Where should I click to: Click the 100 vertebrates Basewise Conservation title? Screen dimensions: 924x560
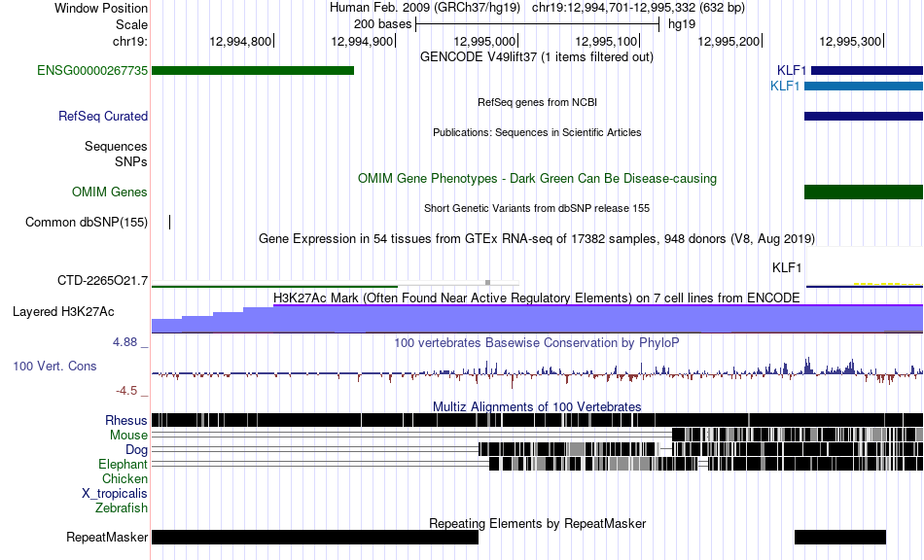537,343
